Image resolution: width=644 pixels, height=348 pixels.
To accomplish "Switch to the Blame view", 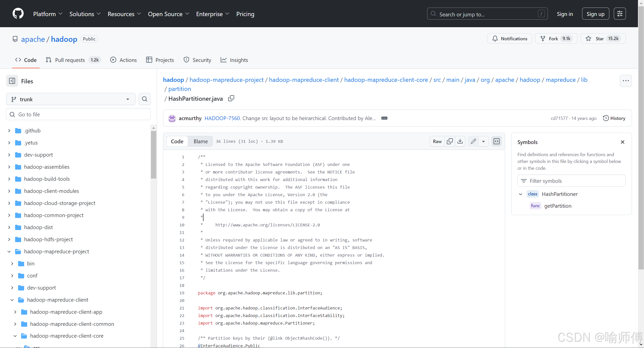I will coord(200,141).
